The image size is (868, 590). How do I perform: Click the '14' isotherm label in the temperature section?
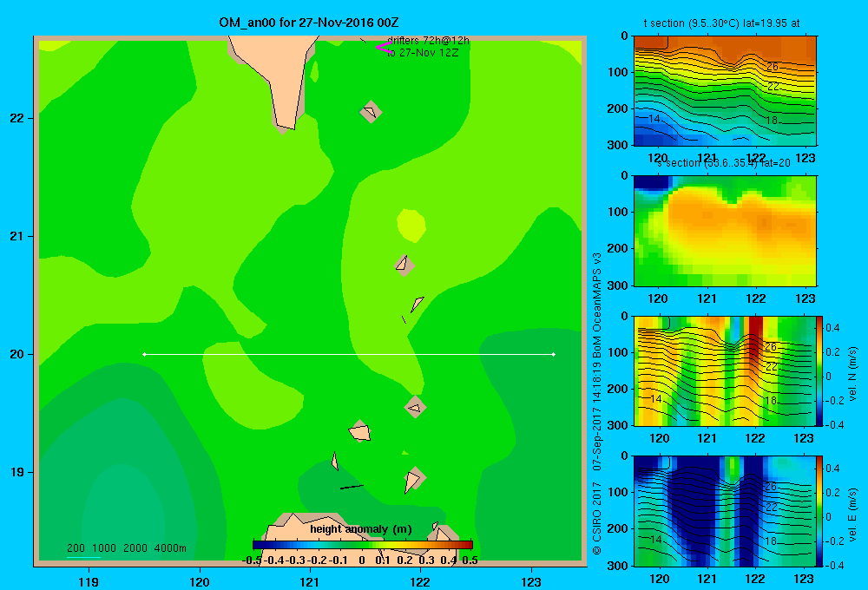click(x=654, y=119)
